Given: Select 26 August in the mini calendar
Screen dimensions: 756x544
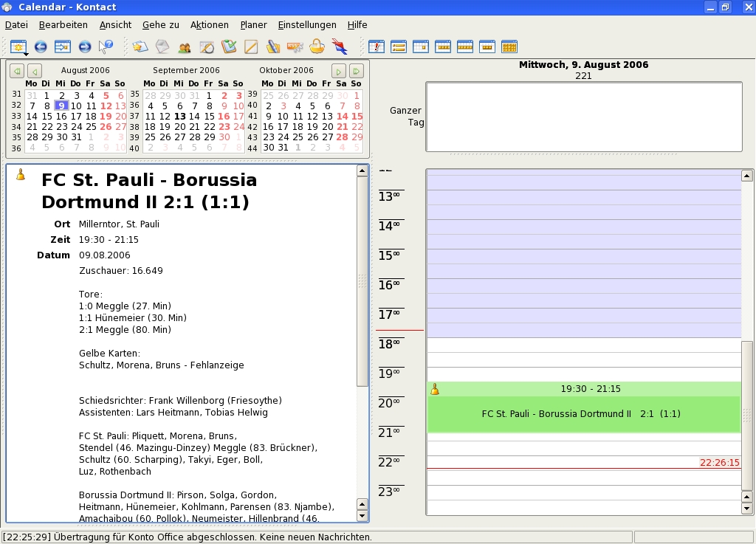Looking at the screenshot, I should click(106, 127).
